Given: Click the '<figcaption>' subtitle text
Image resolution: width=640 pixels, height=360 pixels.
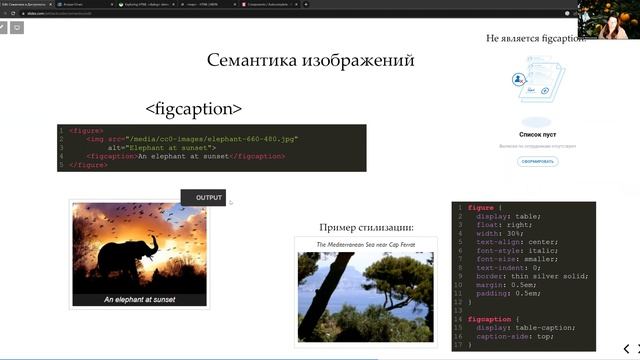Looking at the screenshot, I should pyautogui.click(x=193, y=109).
